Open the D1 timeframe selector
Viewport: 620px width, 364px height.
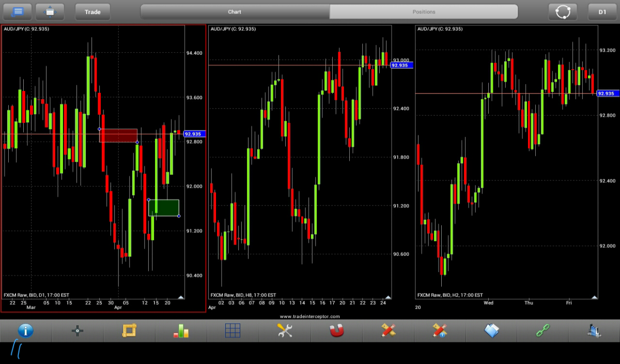pyautogui.click(x=602, y=11)
